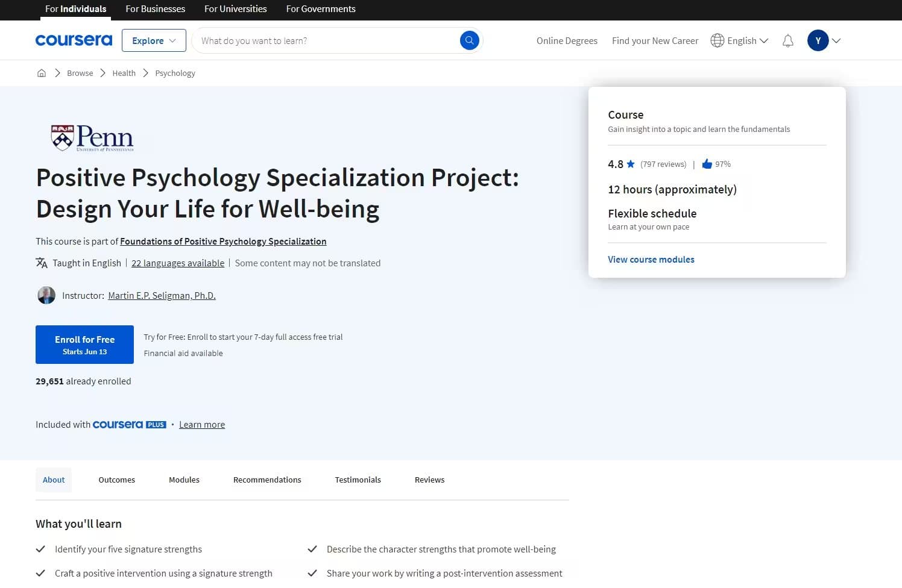902x588 pixels.
Task: Click 'Describe the character strengths' item
Action: coord(441,549)
